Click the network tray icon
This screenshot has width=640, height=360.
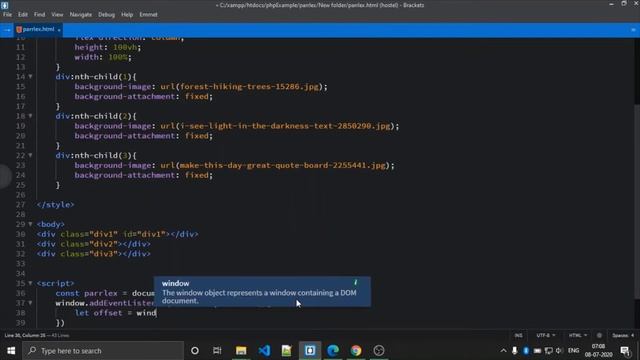[549, 351]
